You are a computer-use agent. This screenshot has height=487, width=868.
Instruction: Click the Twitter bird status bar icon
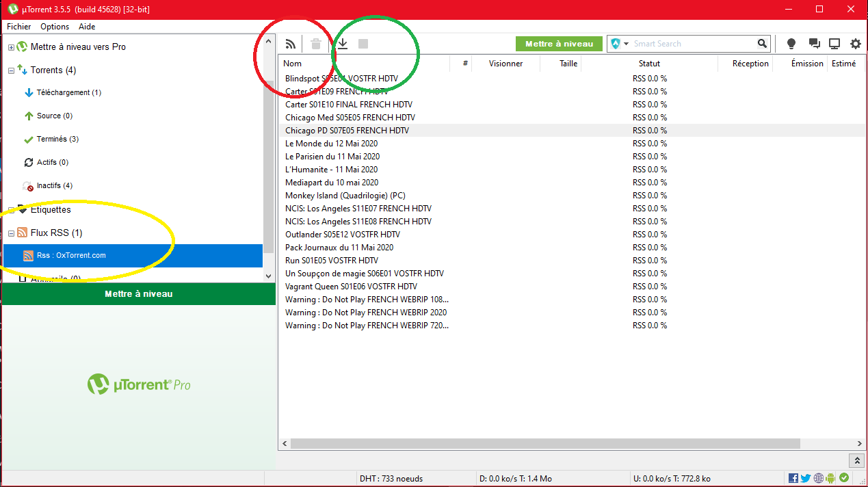tap(806, 478)
